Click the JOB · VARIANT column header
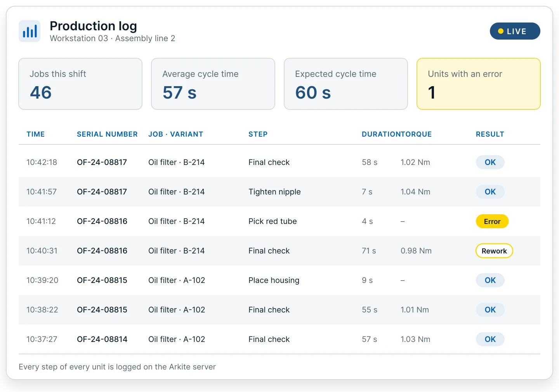Image resolution: width=559 pixels, height=392 pixels. click(x=175, y=134)
